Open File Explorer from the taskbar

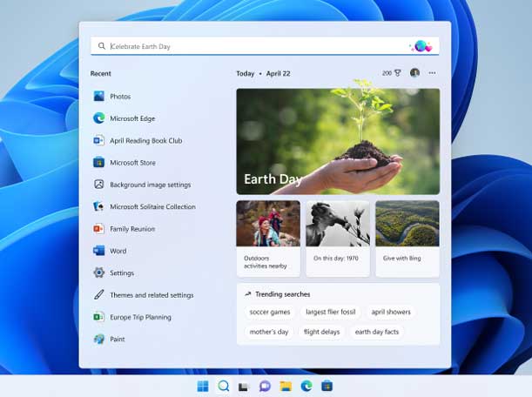(286, 386)
